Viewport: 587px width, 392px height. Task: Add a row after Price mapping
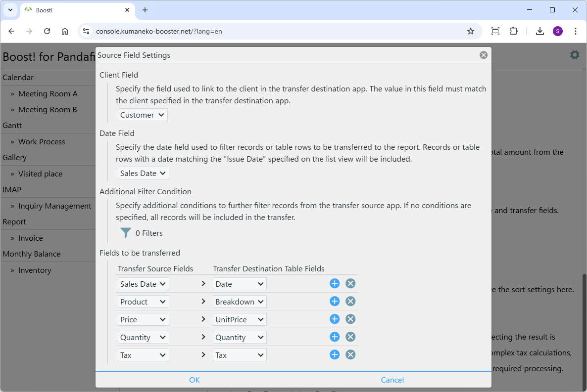point(335,319)
